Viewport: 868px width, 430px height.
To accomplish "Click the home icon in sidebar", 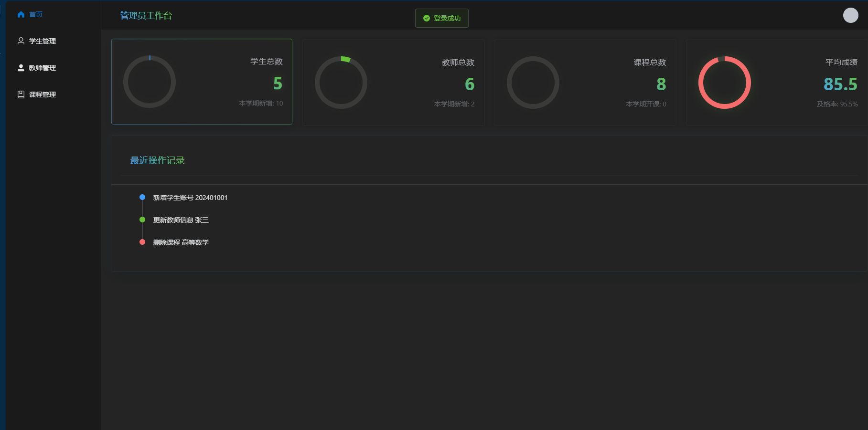I will coord(21,14).
